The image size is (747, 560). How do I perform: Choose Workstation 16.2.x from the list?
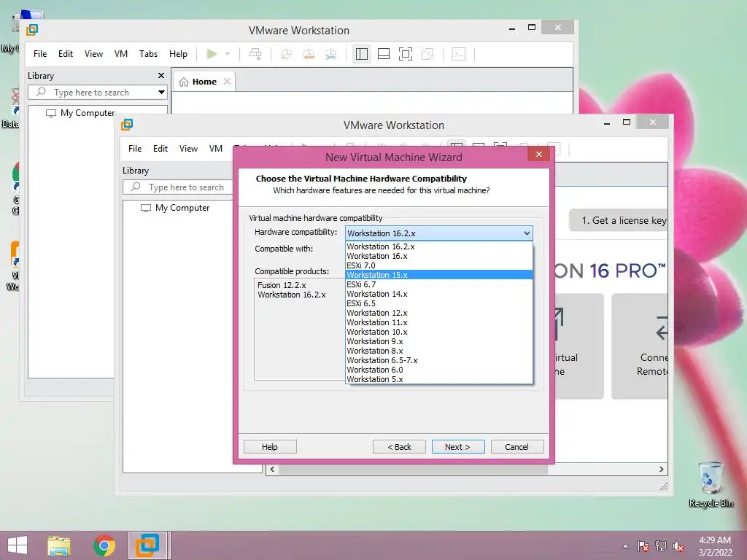(x=438, y=246)
